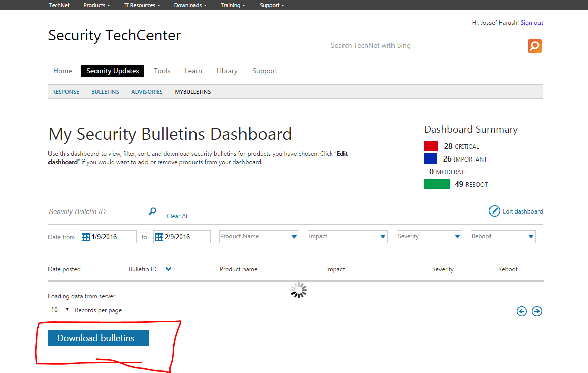Open the Severity filter dropdown
The height and width of the screenshot is (373, 588).
point(429,237)
